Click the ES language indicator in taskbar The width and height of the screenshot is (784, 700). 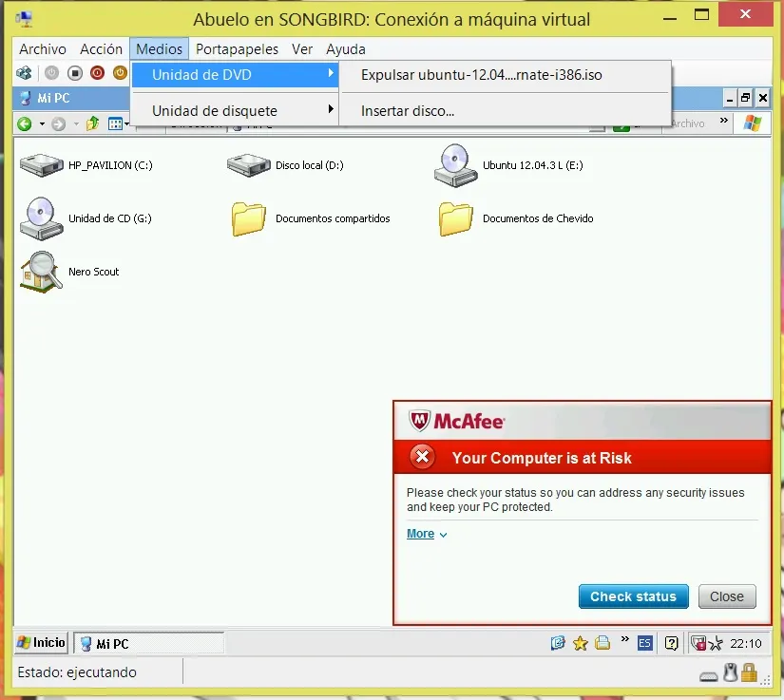click(x=644, y=643)
